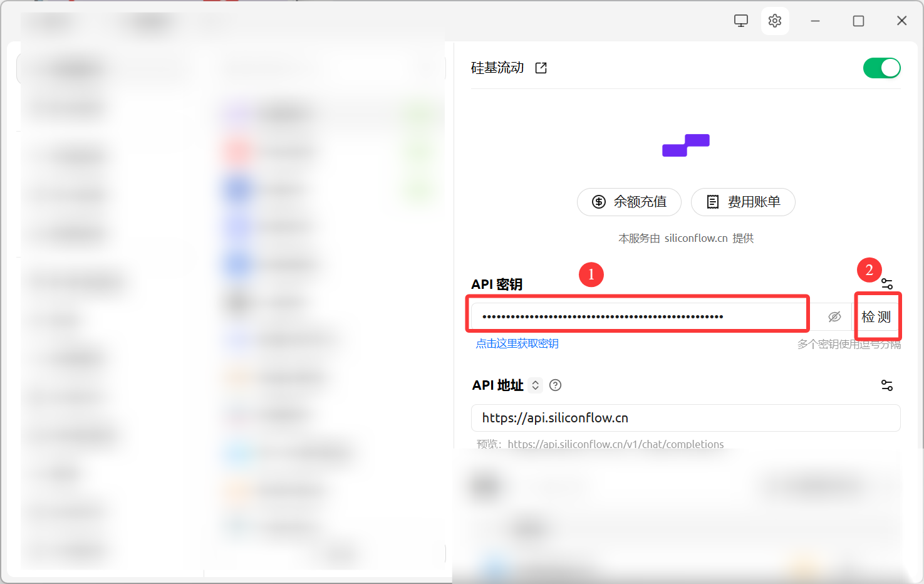Viewport: 924px width, 584px height.
Task: Follow the 点击这里获取密钥 link
Action: tap(517, 343)
